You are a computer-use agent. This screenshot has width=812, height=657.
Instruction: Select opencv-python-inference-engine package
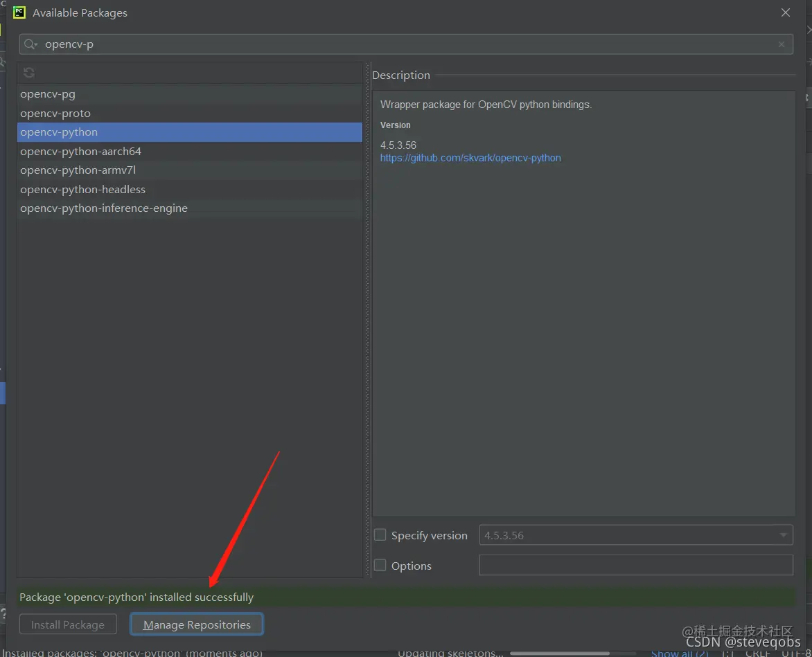190,208
